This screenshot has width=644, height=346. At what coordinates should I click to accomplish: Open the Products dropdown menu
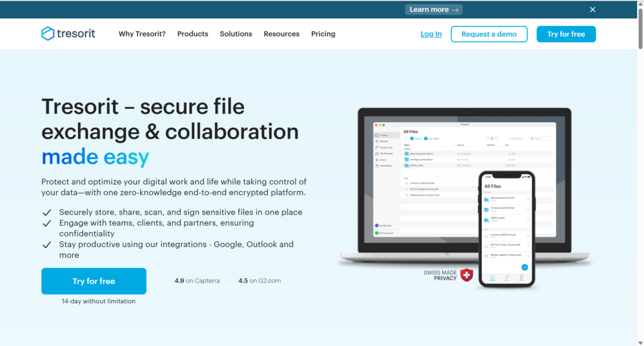192,34
